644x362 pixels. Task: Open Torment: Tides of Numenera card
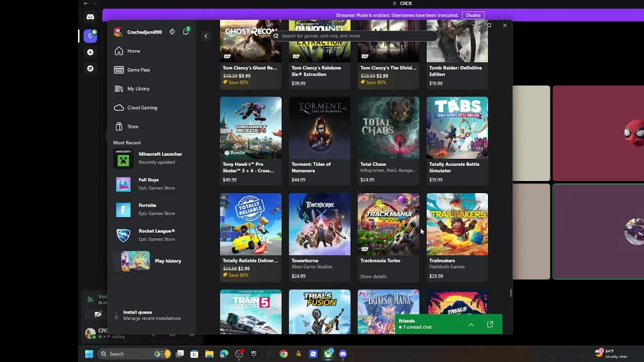click(x=319, y=140)
